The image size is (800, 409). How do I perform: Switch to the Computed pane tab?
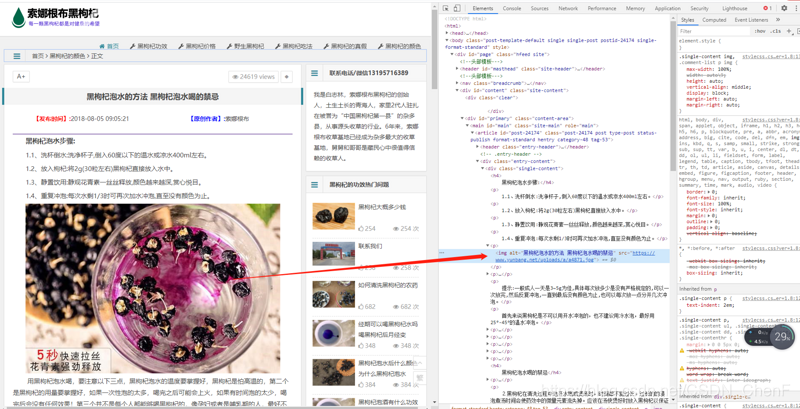[714, 20]
